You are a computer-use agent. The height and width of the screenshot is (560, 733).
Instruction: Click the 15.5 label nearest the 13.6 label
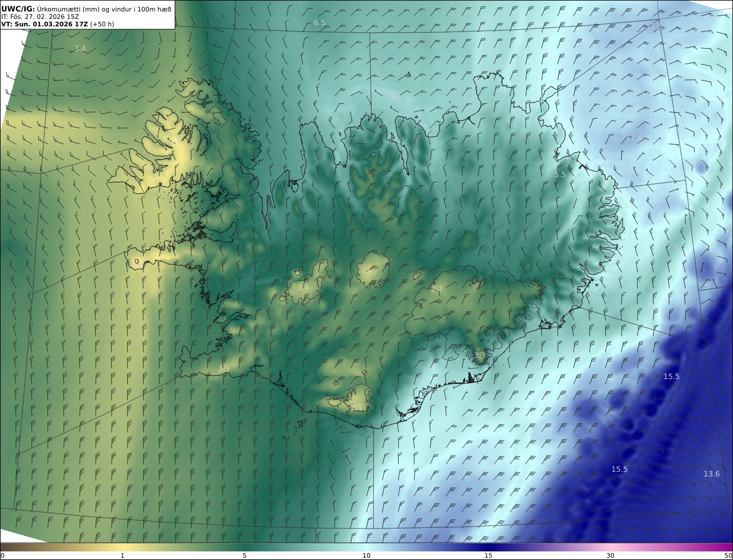(x=620, y=469)
